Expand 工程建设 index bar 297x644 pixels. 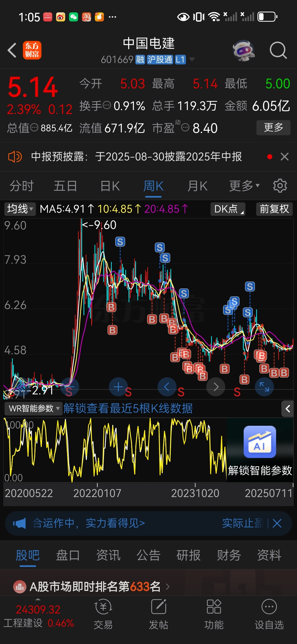point(38,616)
